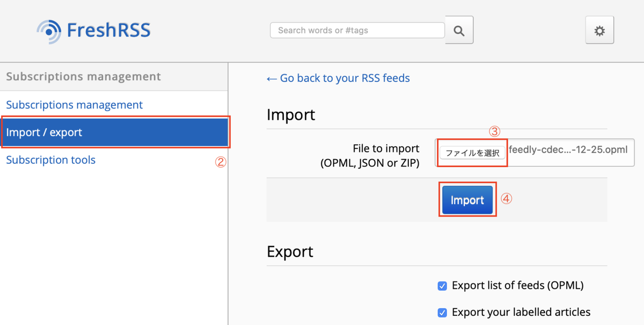Image resolution: width=644 pixels, height=325 pixels.
Task: Select Import / export in sidebar
Action: pyautogui.click(x=44, y=132)
